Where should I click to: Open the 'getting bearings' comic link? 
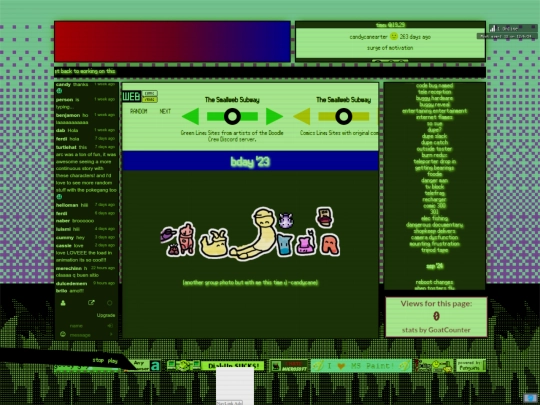point(434,168)
